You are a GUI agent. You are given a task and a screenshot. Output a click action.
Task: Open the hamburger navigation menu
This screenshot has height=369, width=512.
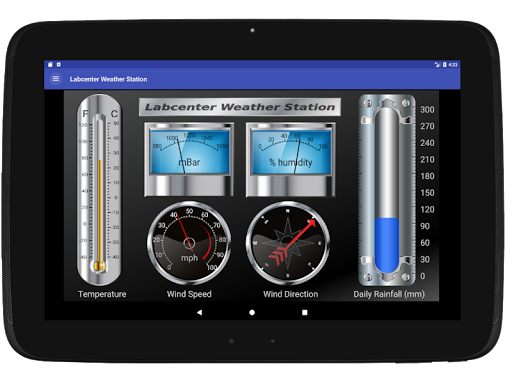pyautogui.click(x=56, y=79)
